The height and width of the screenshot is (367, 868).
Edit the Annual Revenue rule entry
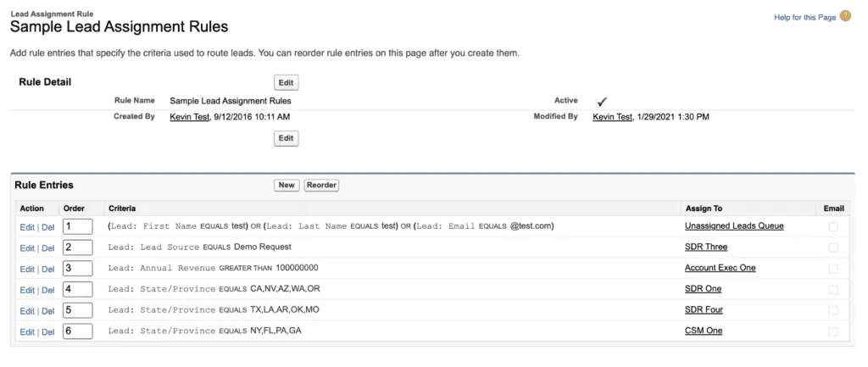point(27,269)
